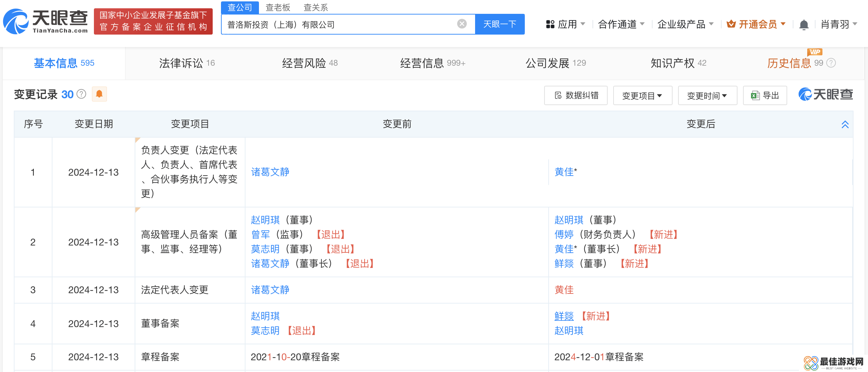Open the 变更项目 filter dropdown
The image size is (868, 372).
[642, 95]
